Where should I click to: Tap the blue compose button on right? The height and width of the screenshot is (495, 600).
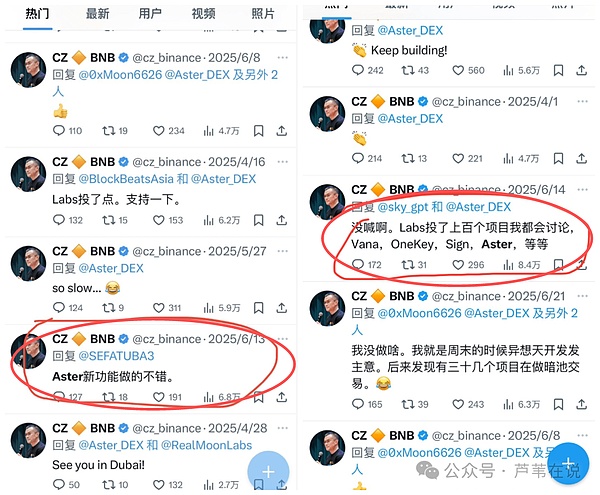pyautogui.click(x=568, y=463)
